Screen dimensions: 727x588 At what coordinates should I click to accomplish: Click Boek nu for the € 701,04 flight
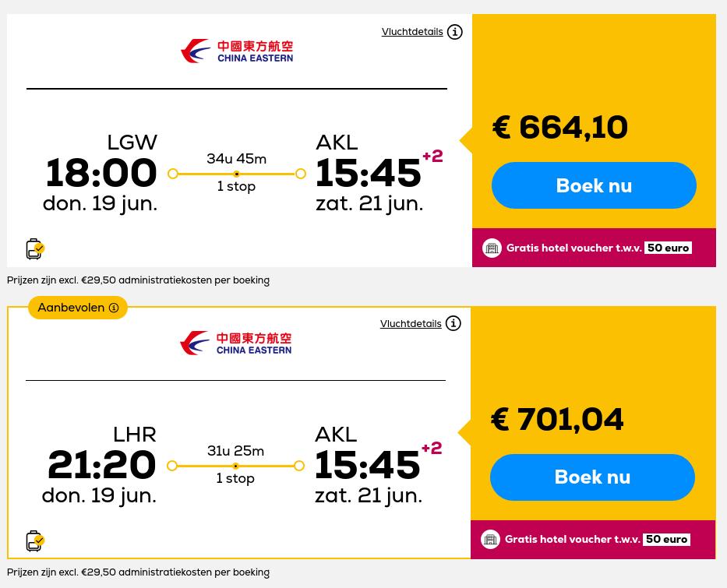(x=592, y=477)
